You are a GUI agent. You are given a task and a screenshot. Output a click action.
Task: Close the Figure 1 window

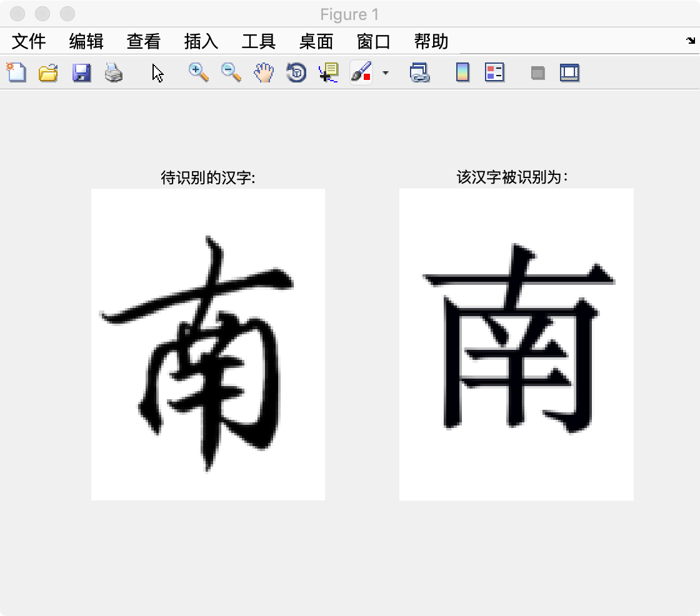click(x=17, y=14)
